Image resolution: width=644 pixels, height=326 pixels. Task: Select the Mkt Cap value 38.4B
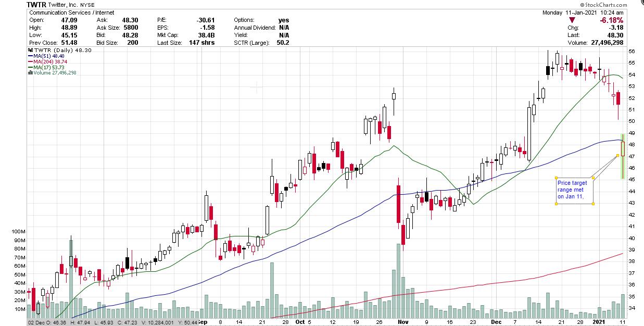[206, 35]
